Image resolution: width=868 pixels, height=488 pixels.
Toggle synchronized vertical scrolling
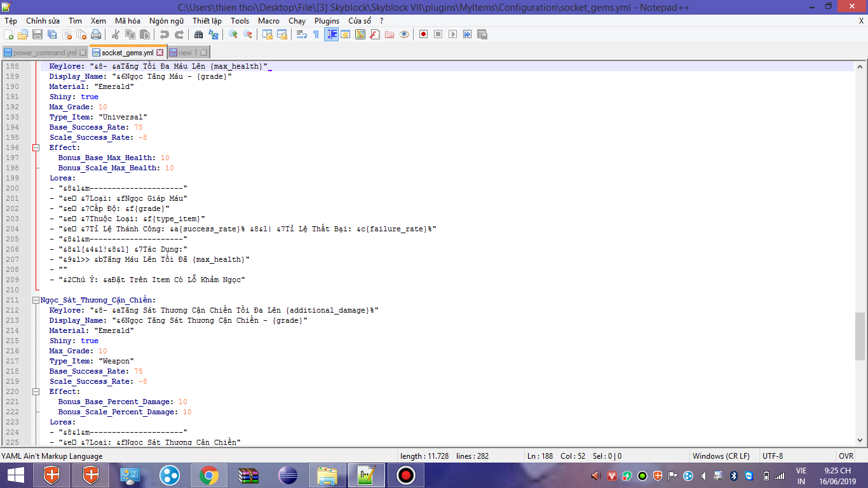pyautogui.click(x=268, y=34)
